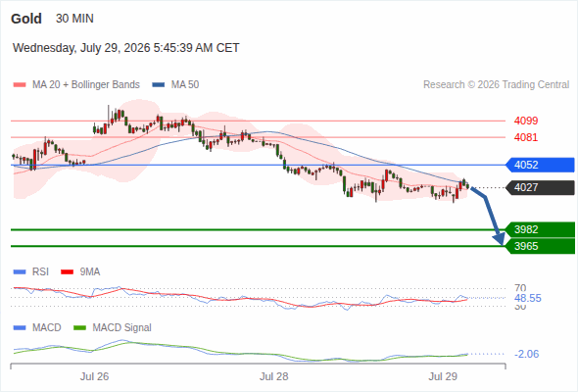This screenshot has width=578, height=392.
Task: Click the Jul 26 date axis marker
Action: coord(94,376)
